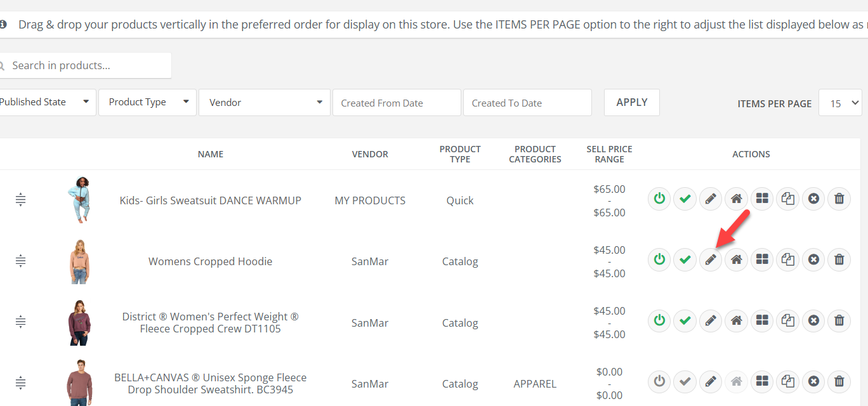Enable the grey power button for BELLA+CANVAS Sweatshirt
This screenshot has width=868, height=406.
pos(659,381)
